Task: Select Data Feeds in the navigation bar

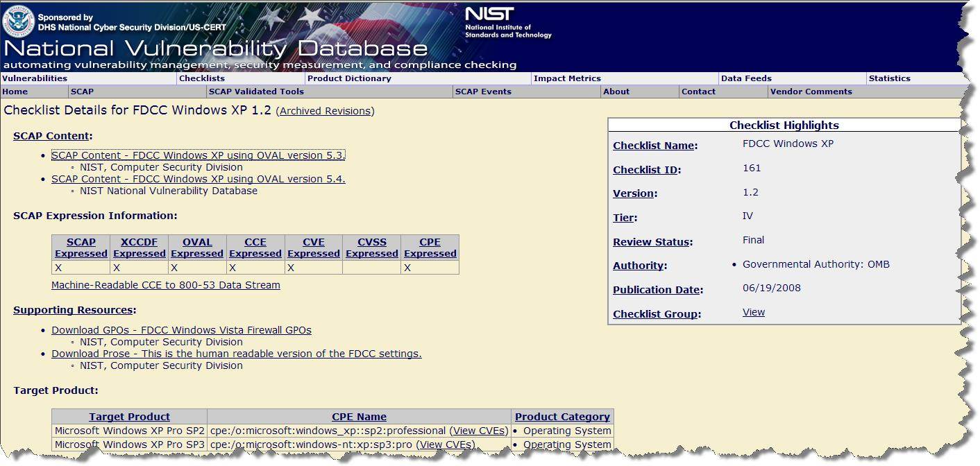Action: coord(746,78)
